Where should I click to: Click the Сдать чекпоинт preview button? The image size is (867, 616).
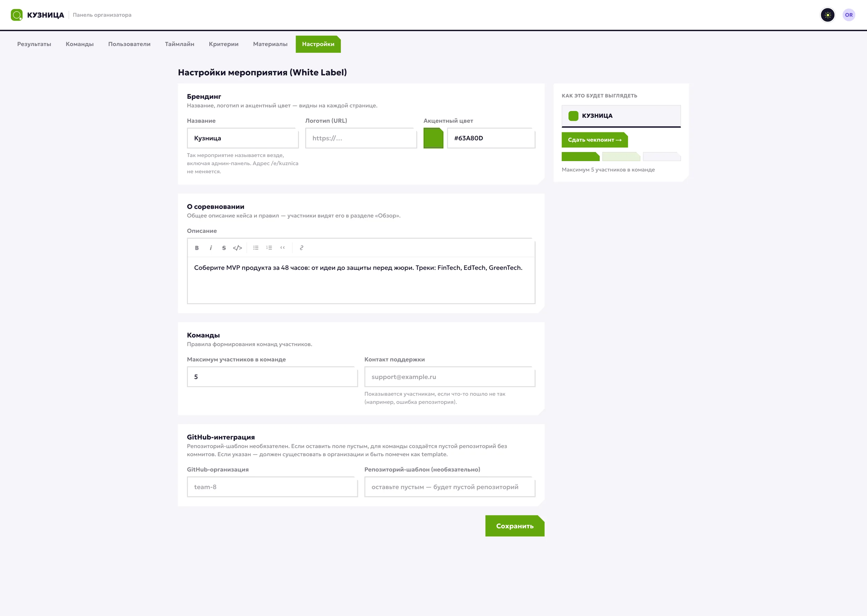[595, 140]
